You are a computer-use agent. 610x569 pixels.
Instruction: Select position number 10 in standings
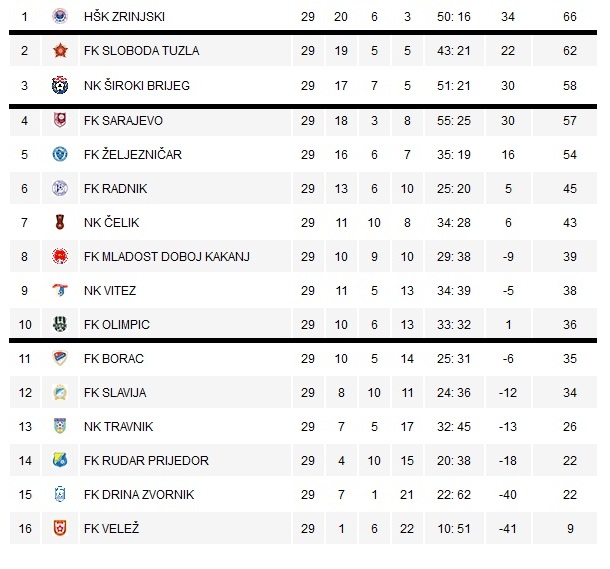click(x=24, y=324)
